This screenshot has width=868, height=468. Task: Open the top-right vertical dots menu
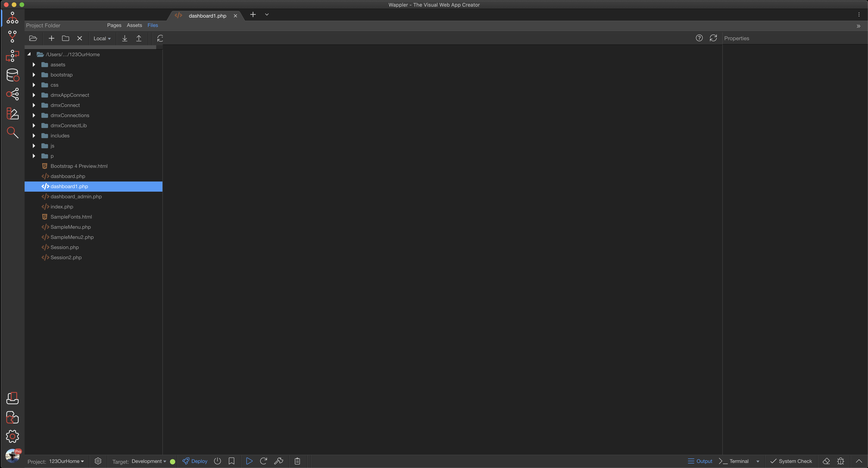pos(859,14)
